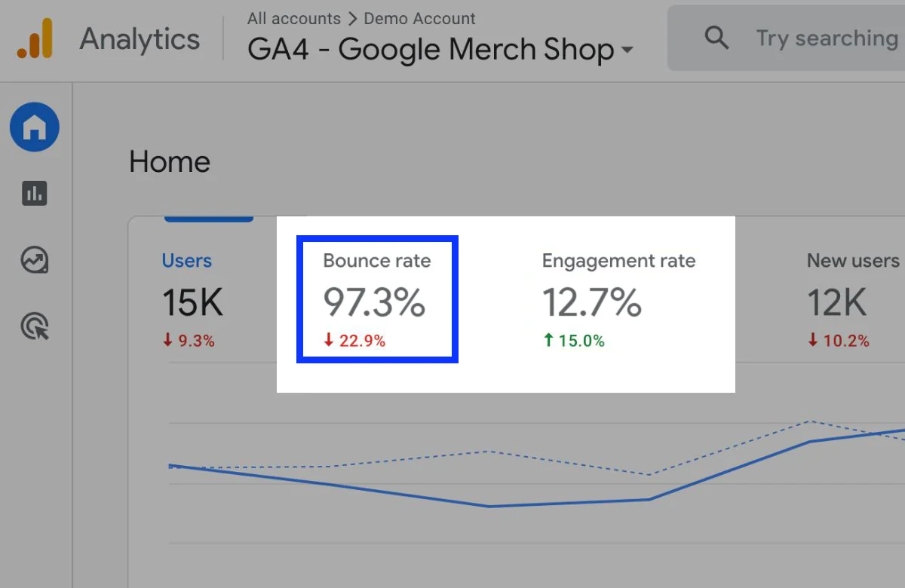Screen dimensions: 905x588
Task: Click the breadcrumb chevron after All accounts
Action: click(351, 18)
